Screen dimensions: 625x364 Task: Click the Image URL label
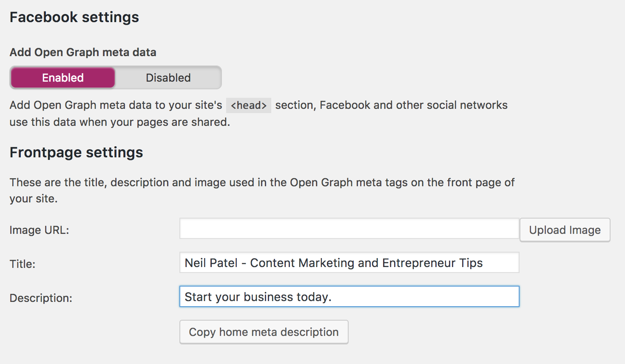coord(39,230)
